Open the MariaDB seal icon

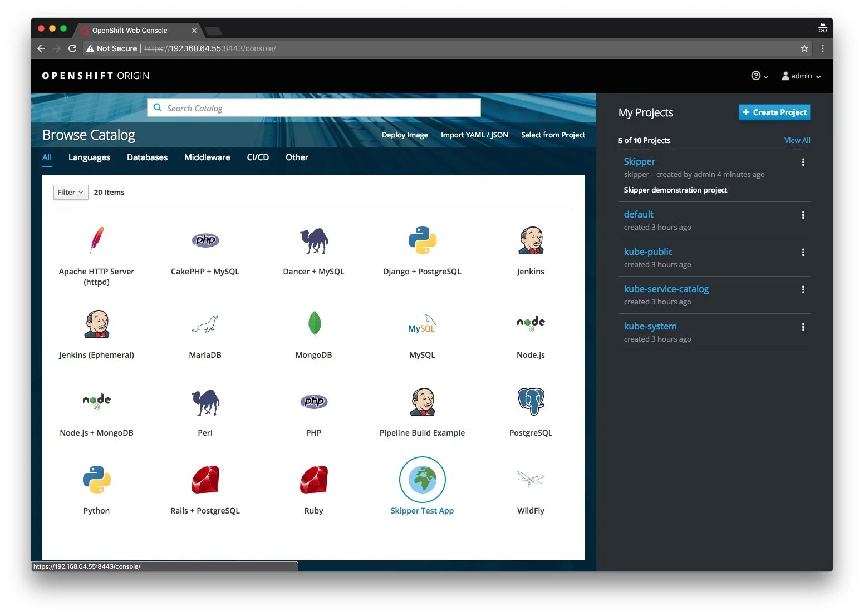[x=205, y=324]
